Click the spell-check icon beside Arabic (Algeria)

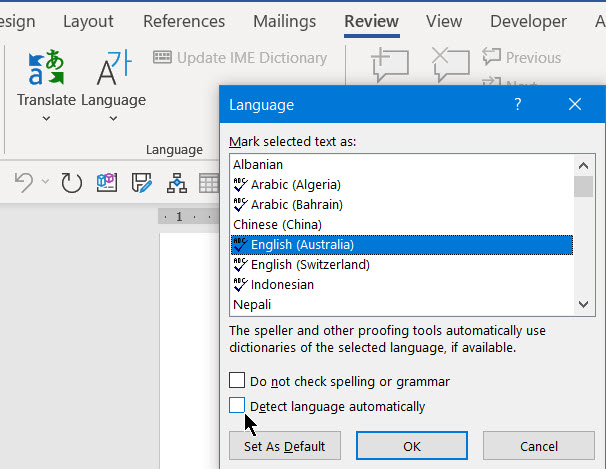pyautogui.click(x=240, y=184)
